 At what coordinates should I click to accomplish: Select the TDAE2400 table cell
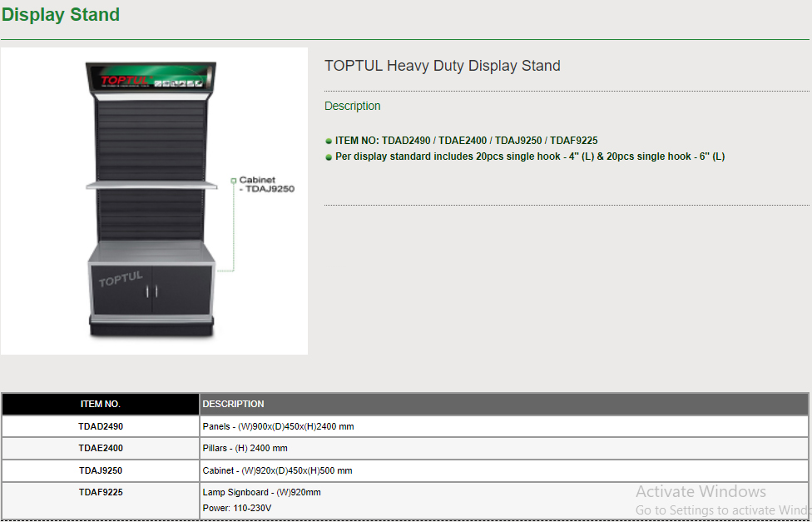click(101, 449)
